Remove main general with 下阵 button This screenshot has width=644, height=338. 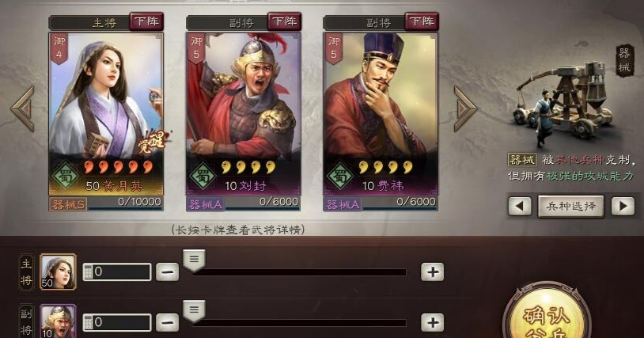point(146,21)
